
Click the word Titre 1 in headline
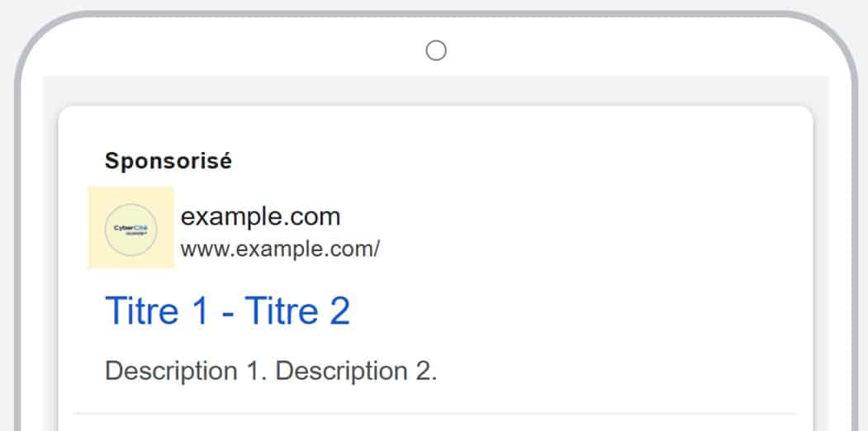point(157,311)
